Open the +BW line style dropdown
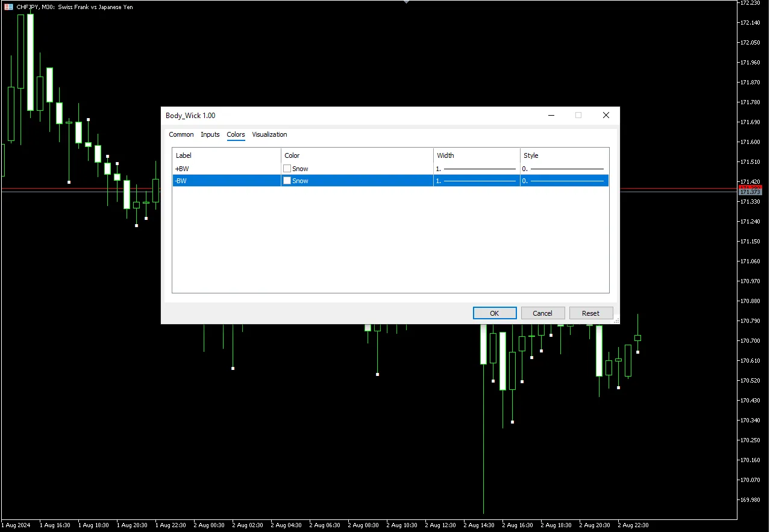This screenshot has width=770, height=532. coord(564,169)
